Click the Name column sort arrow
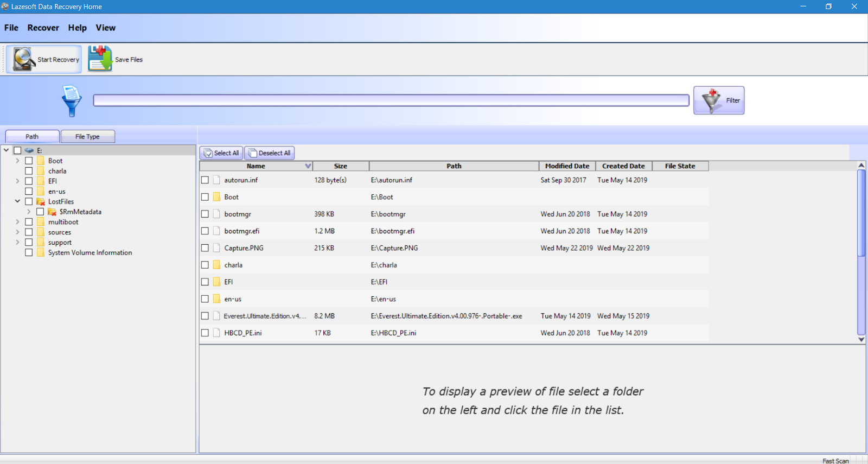Viewport: 868px width, 464px height. click(308, 166)
